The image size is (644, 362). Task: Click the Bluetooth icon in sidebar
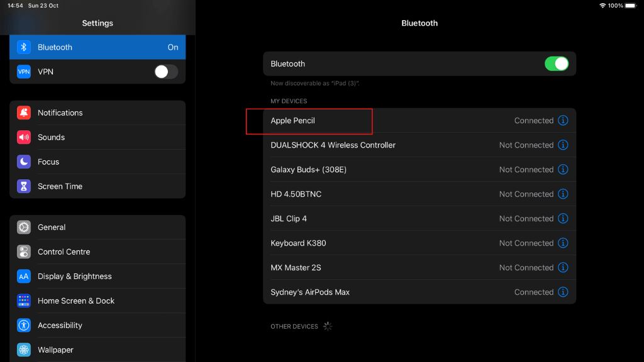[24, 47]
